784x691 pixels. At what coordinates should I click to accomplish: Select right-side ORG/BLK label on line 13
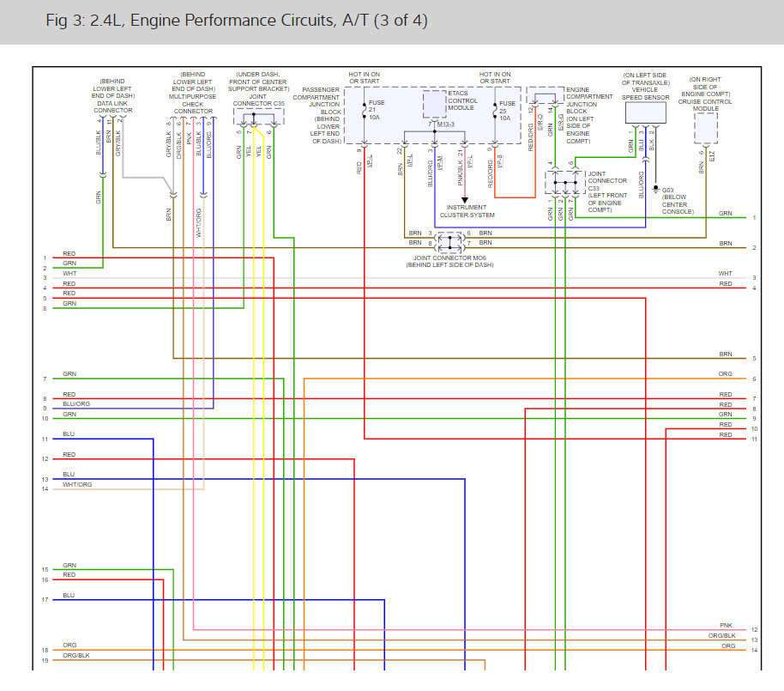[722, 635]
